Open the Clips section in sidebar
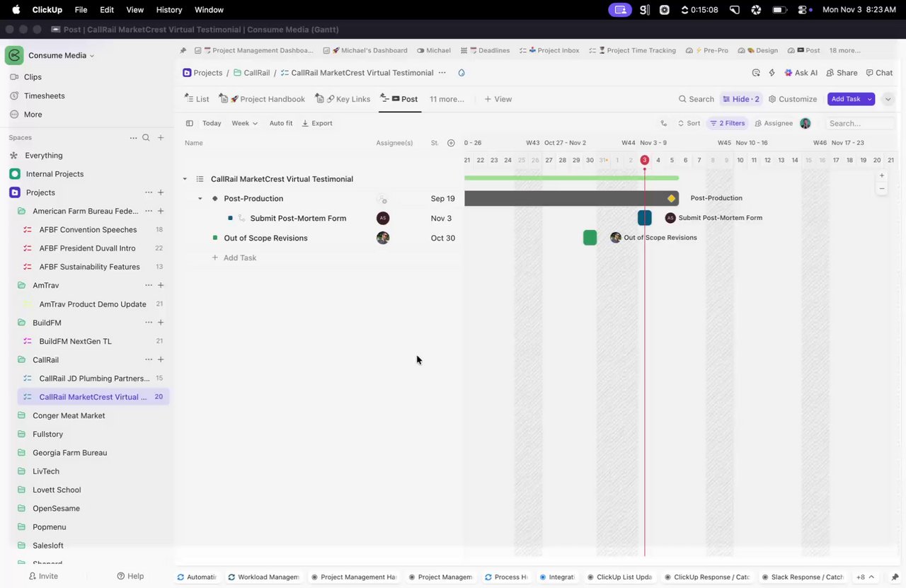906x588 pixels. [x=33, y=76]
